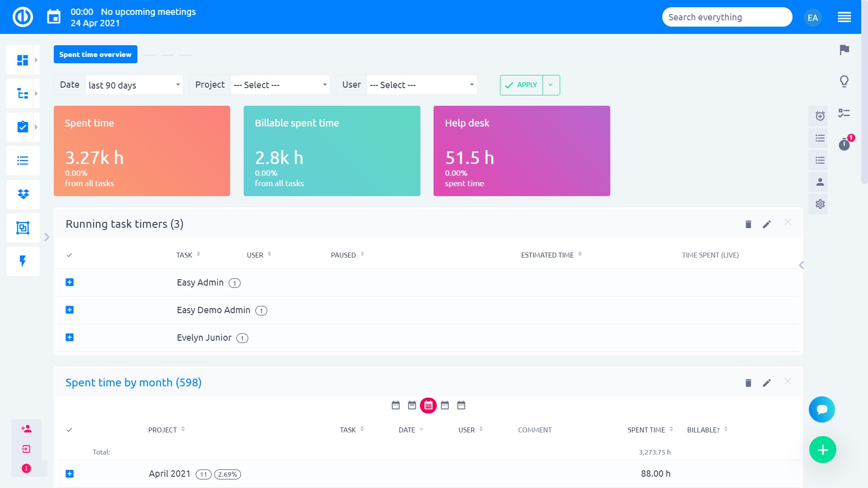868x488 pixels.
Task: Open the settings gear icon on right panel
Action: point(818,204)
